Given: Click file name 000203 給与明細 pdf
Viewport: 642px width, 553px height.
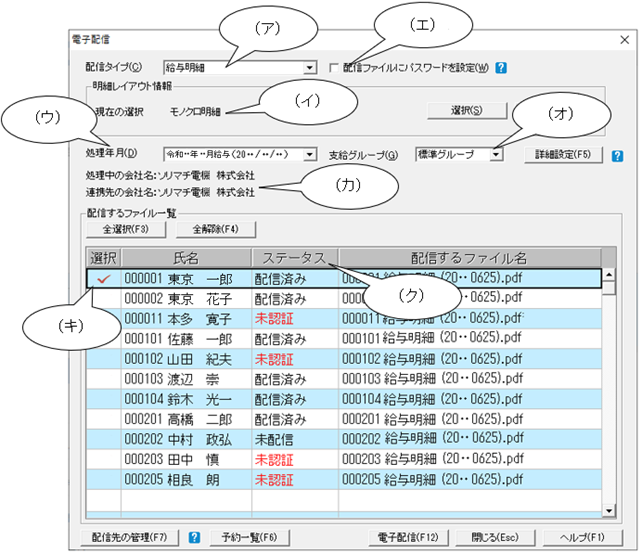Looking at the screenshot, I should 433,459.
